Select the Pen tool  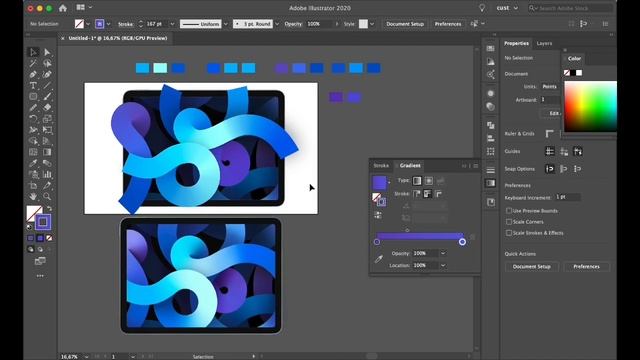click(33, 74)
